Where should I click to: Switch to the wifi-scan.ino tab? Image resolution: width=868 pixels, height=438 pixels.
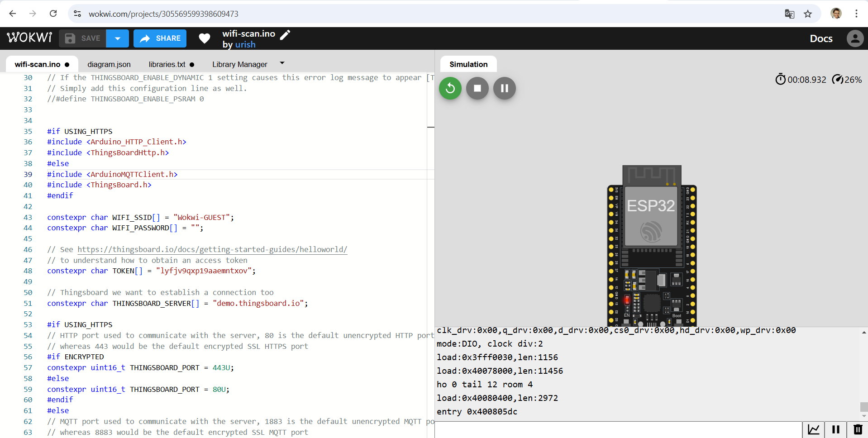[42, 64]
